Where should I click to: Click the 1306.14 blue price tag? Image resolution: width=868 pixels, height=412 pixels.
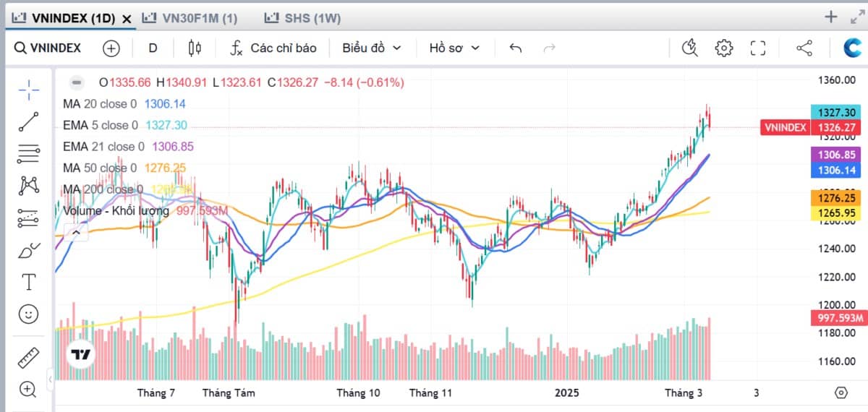click(x=838, y=170)
